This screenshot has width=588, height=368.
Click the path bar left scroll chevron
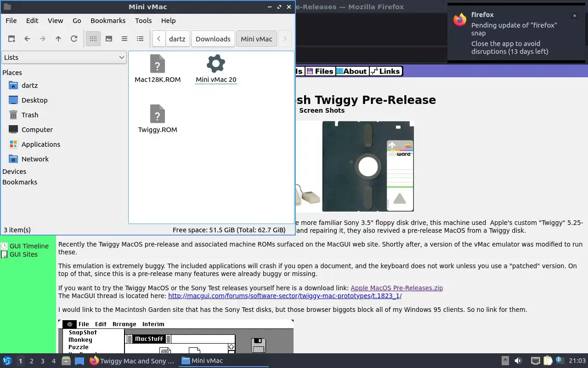158,39
